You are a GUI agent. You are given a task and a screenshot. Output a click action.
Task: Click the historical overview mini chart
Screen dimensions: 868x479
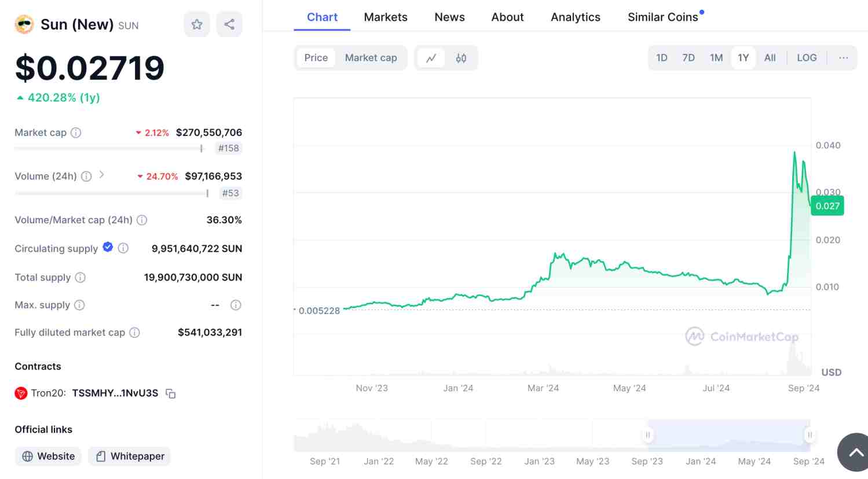point(552,436)
